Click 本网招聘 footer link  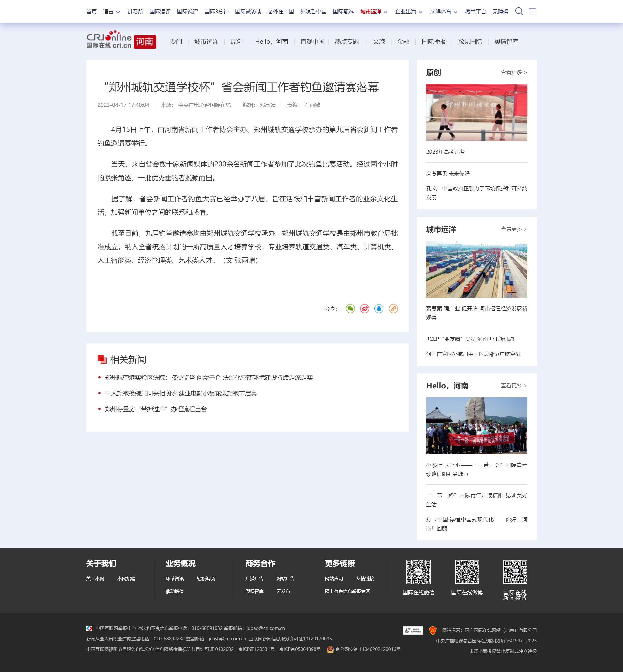126,579
